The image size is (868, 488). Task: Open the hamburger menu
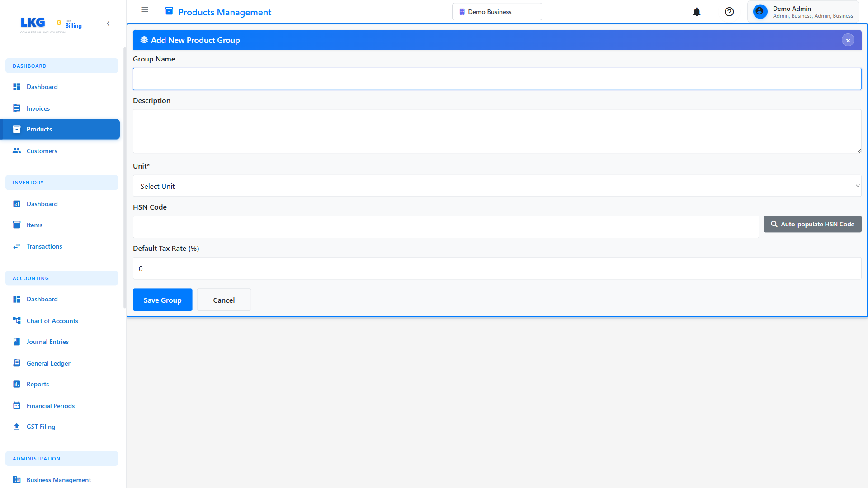click(x=144, y=9)
